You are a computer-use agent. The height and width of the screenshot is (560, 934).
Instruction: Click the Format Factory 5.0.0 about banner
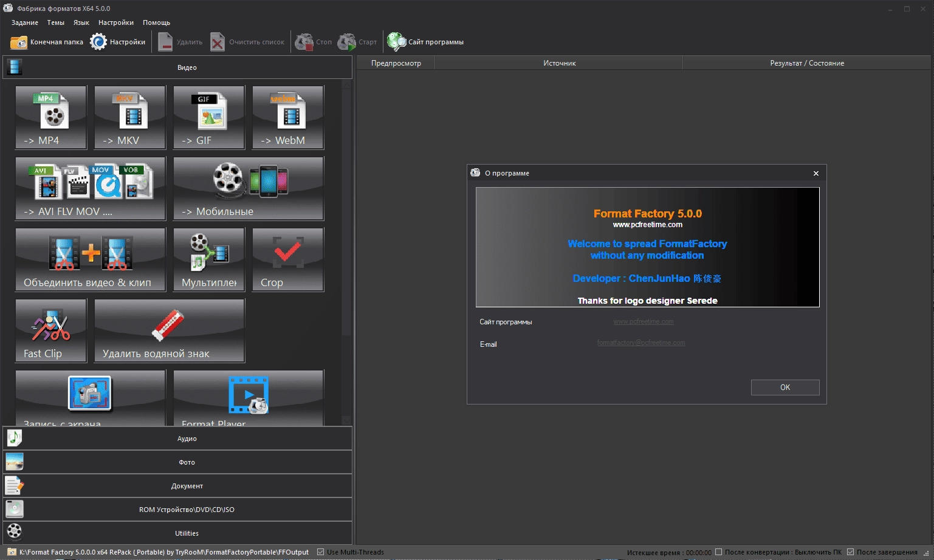point(647,247)
